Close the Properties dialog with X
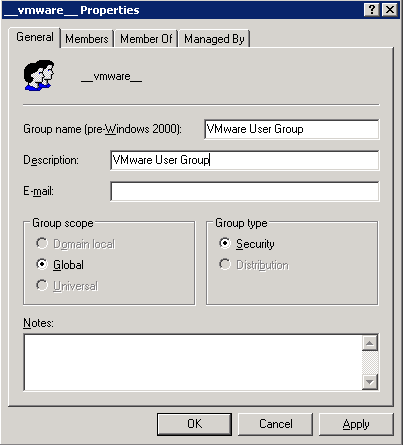The width and height of the screenshot is (403, 445). point(390,10)
